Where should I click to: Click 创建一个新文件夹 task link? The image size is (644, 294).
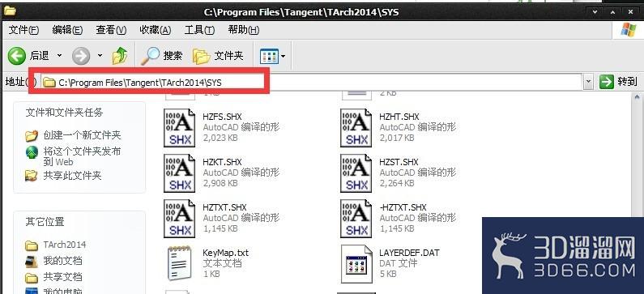click(x=82, y=135)
